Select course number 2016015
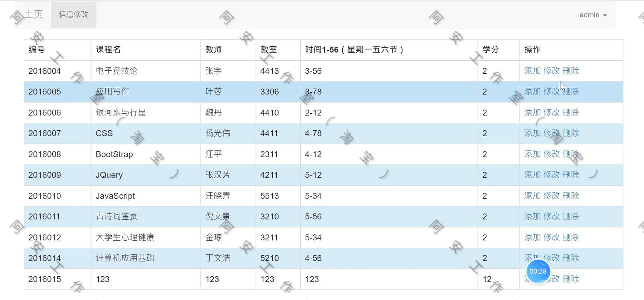 tap(45, 279)
